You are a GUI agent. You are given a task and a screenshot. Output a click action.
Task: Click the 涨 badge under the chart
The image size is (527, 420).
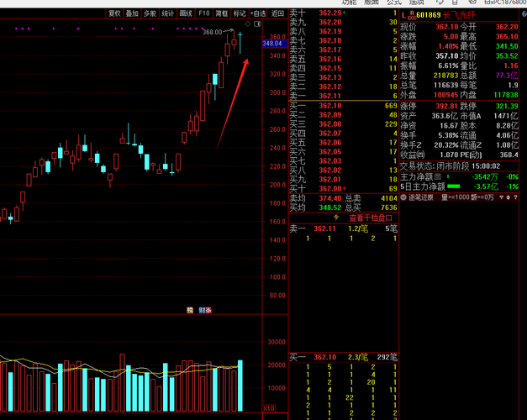208,310
